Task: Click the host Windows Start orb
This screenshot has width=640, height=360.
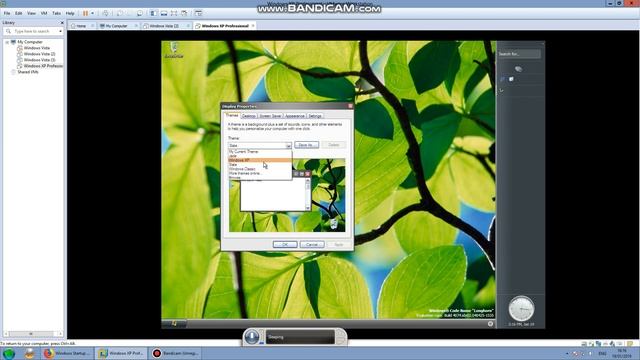Action: pyautogui.click(x=9, y=353)
